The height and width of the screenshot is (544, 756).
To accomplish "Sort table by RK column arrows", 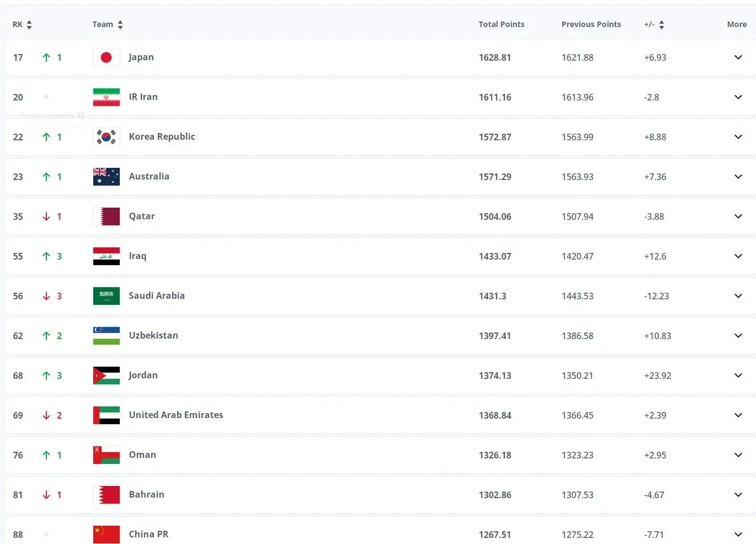I will click(29, 25).
